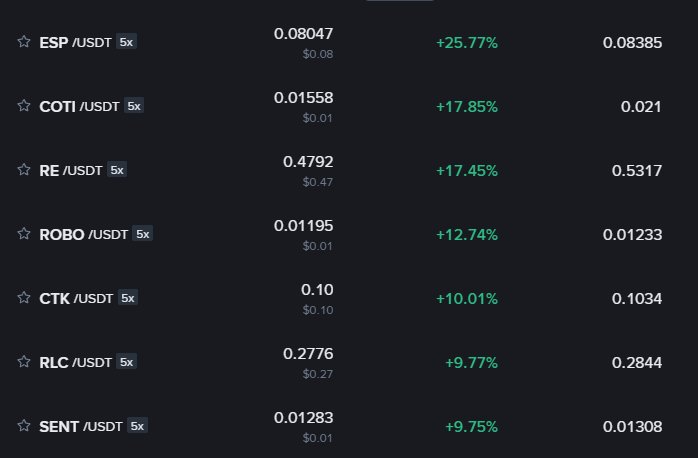The height and width of the screenshot is (458, 698).
Task: Click the +25.77% change for ESP
Action: tap(467, 43)
